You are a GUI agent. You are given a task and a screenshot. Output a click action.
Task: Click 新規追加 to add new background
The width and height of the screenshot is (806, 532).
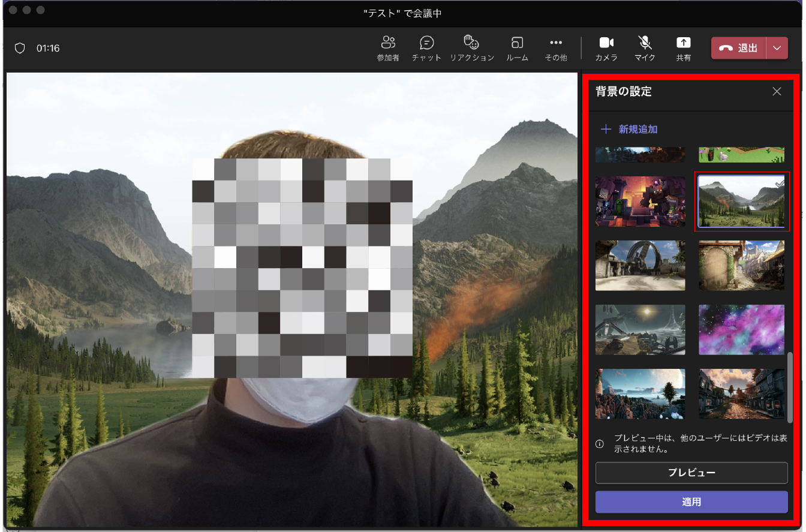point(630,130)
